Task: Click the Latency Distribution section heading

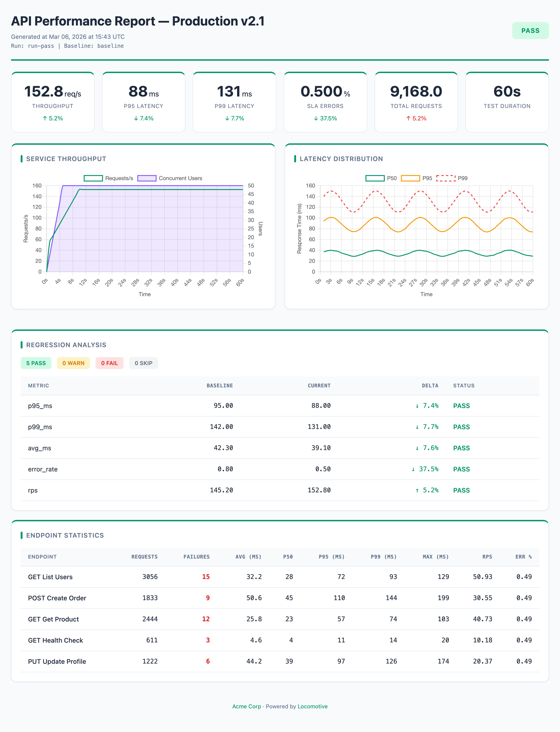Action: [341, 159]
